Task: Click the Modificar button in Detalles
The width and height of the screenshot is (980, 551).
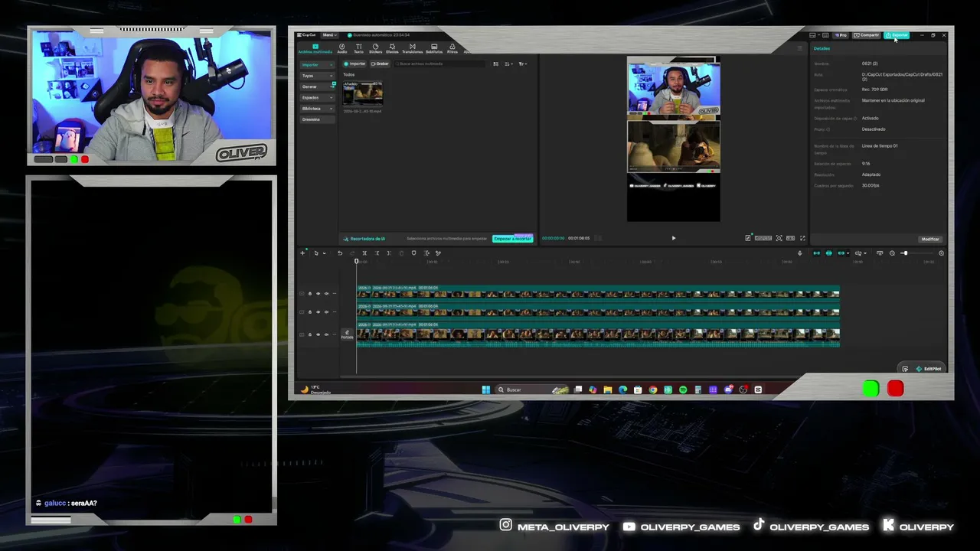Action: click(930, 239)
